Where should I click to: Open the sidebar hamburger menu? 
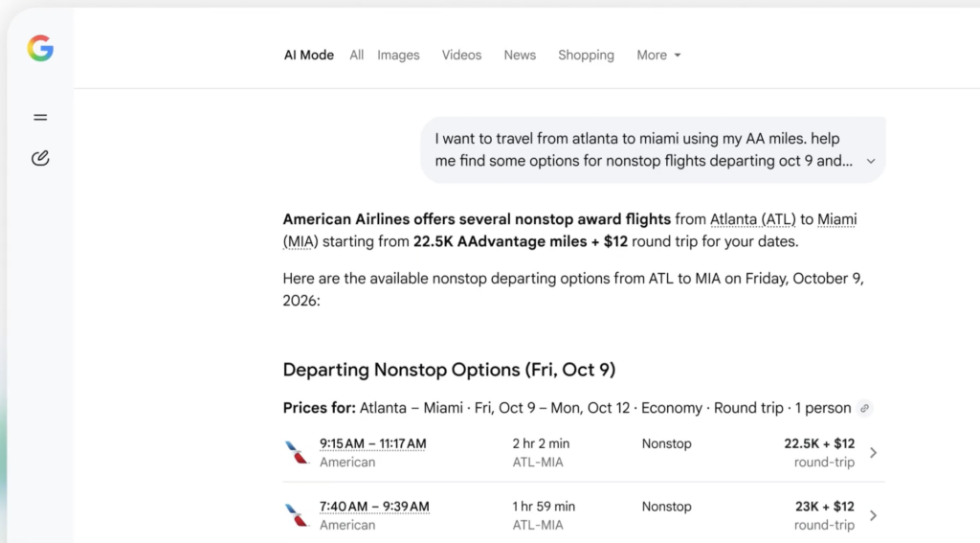[x=40, y=117]
